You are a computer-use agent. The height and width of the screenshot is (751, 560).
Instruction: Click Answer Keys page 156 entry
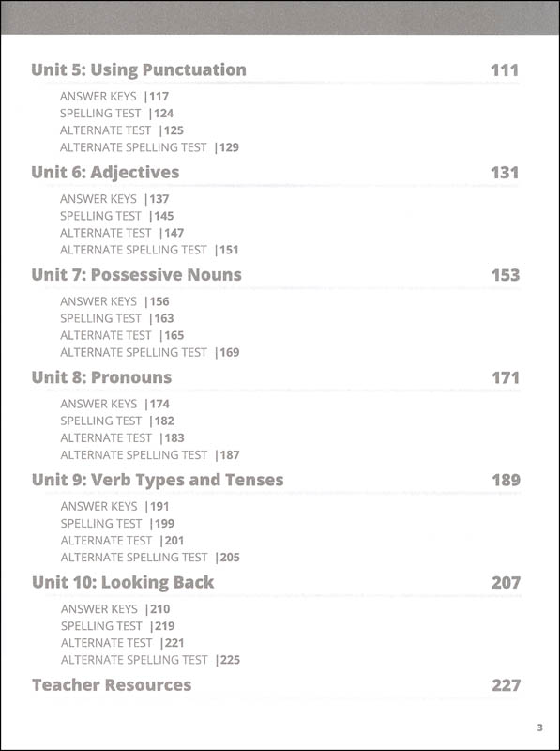pos(114,301)
